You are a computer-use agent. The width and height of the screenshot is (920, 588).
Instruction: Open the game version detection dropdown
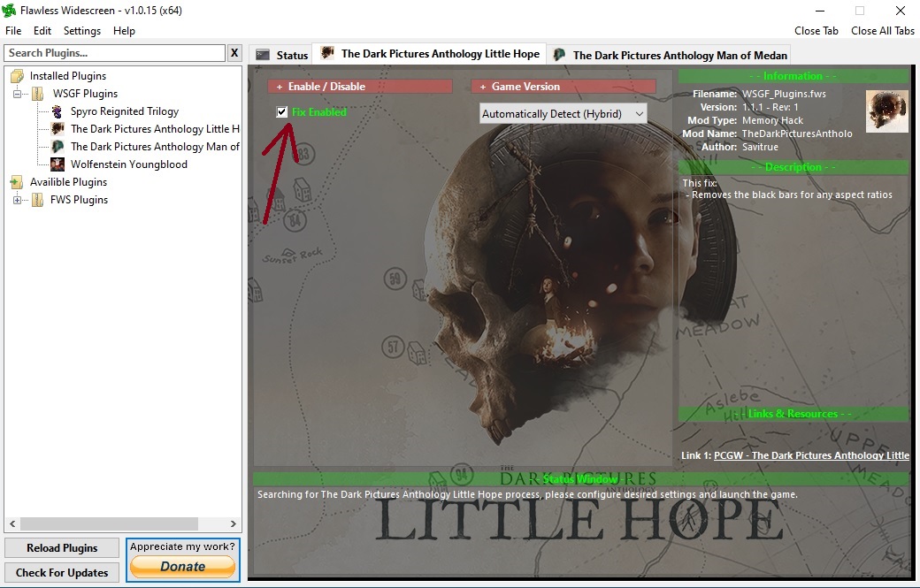point(563,114)
